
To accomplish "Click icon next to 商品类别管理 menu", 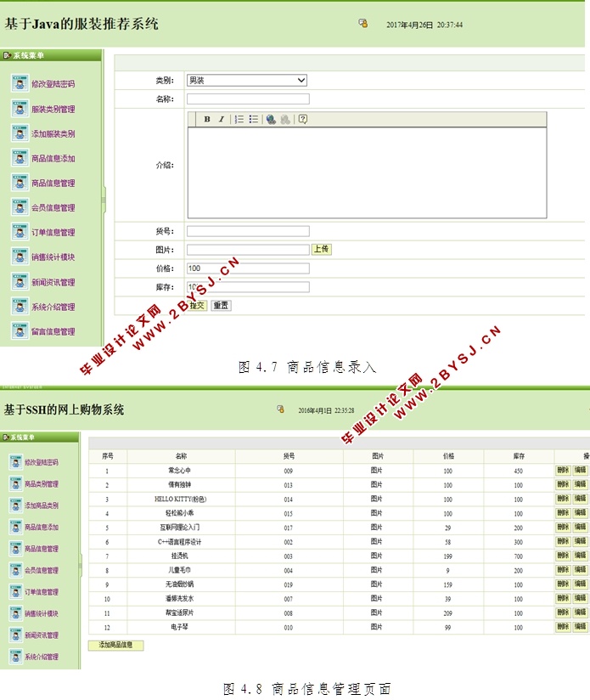I will (x=15, y=483).
